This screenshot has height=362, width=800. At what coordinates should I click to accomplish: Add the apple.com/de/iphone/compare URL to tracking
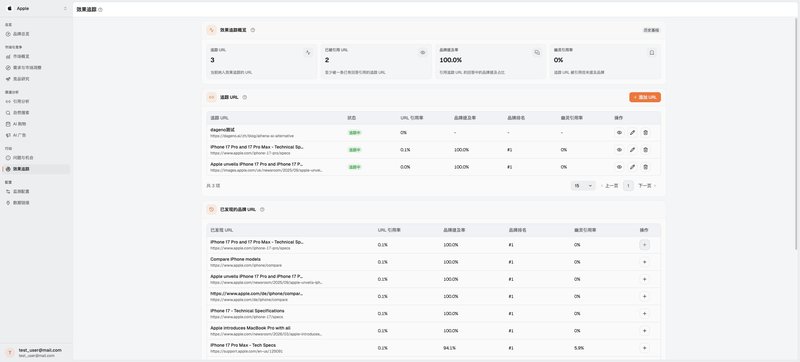(x=644, y=296)
